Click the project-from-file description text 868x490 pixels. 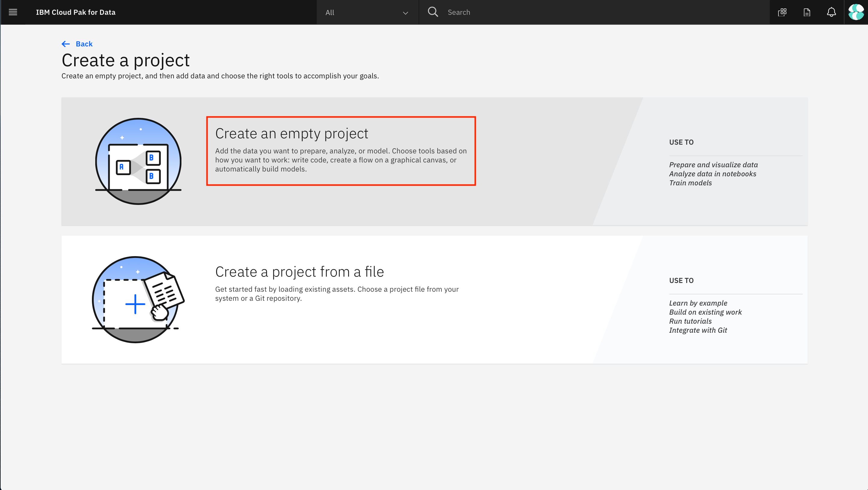pyautogui.click(x=337, y=294)
